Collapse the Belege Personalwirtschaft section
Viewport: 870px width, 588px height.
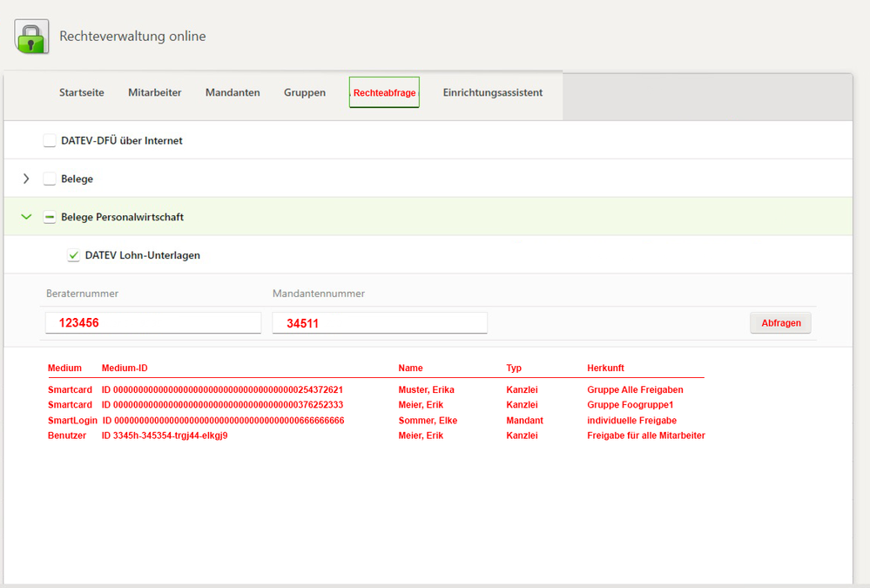pyautogui.click(x=26, y=217)
